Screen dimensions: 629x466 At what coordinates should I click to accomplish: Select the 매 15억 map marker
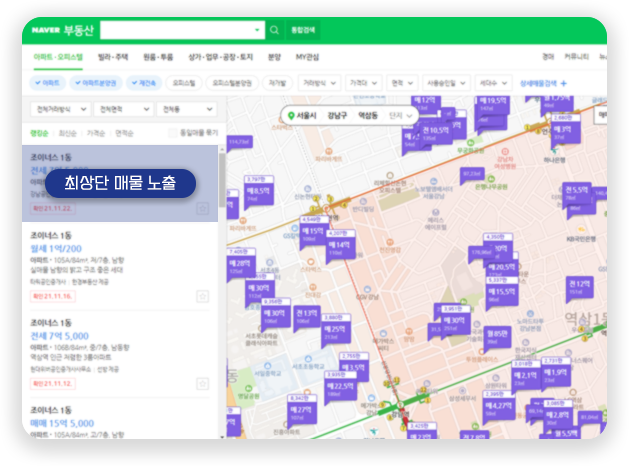pyautogui.click(x=314, y=231)
